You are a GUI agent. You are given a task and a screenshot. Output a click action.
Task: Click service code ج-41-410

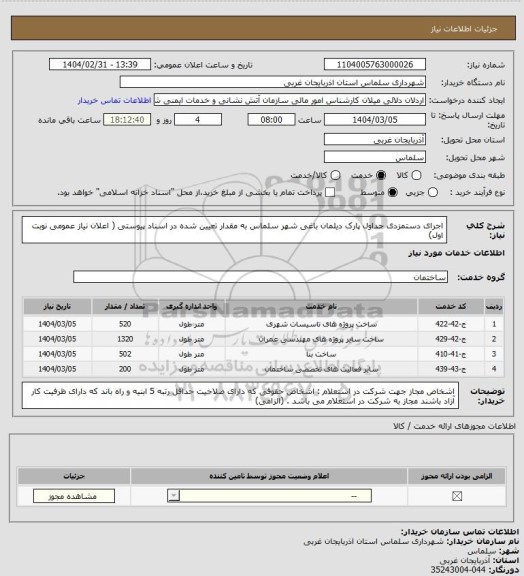coord(451,354)
